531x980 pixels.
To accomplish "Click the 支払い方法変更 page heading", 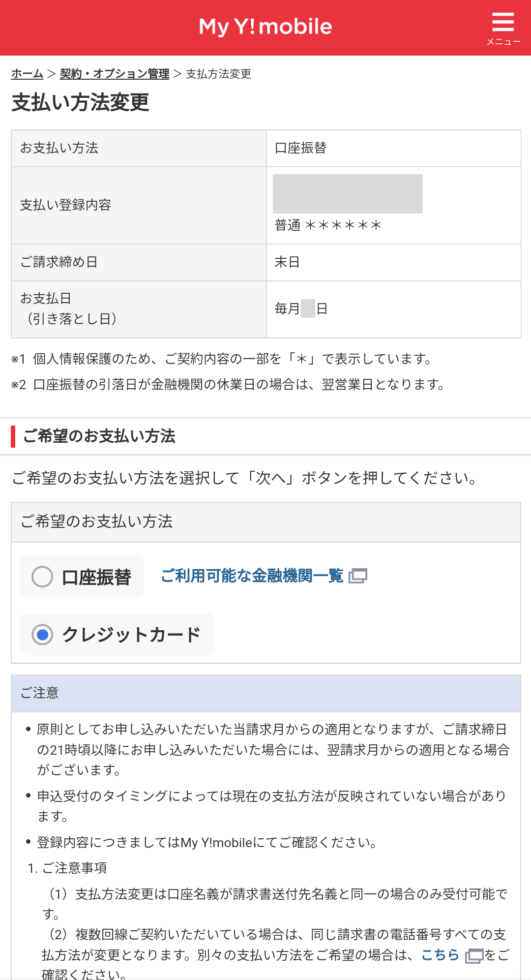I will pyautogui.click(x=80, y=102).
